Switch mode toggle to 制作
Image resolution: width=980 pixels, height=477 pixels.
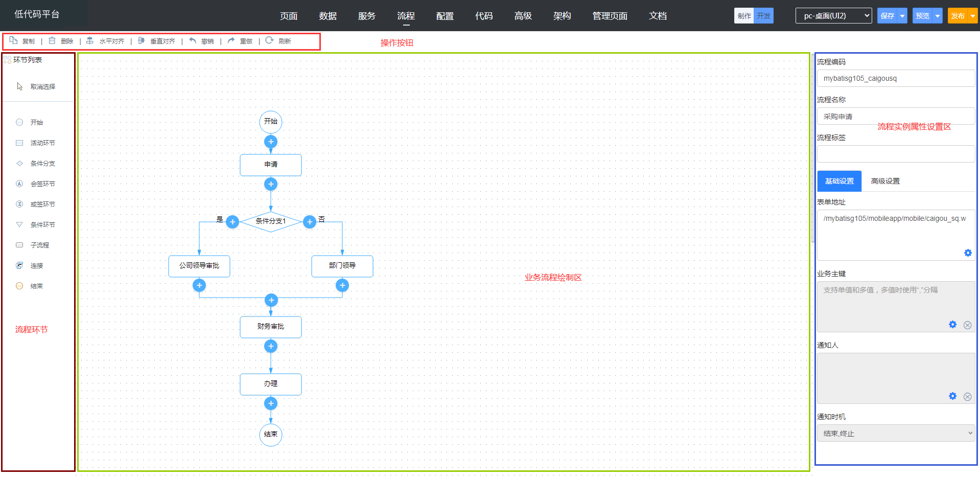click(x=744, y=16)
